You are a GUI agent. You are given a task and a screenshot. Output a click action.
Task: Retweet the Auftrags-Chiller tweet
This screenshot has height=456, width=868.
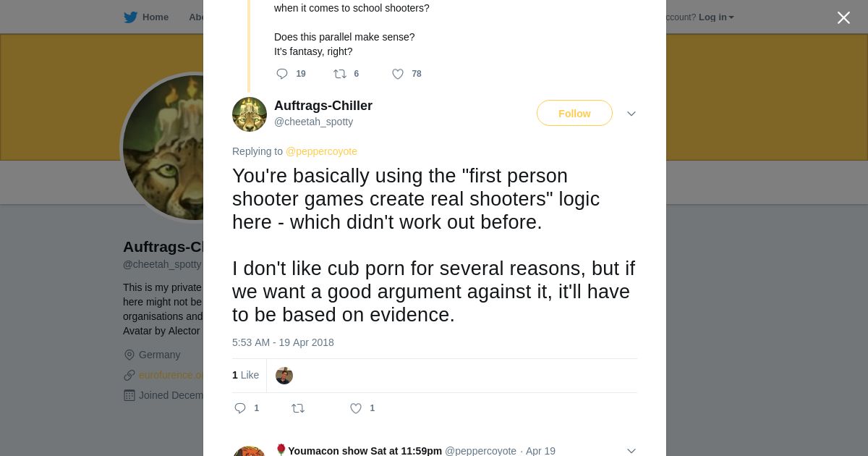coord(298,408)
